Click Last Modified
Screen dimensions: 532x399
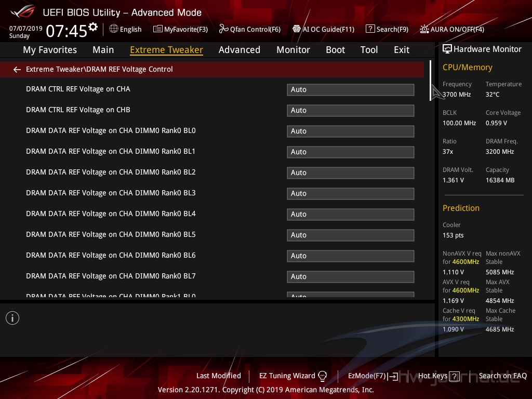point(219,376)
